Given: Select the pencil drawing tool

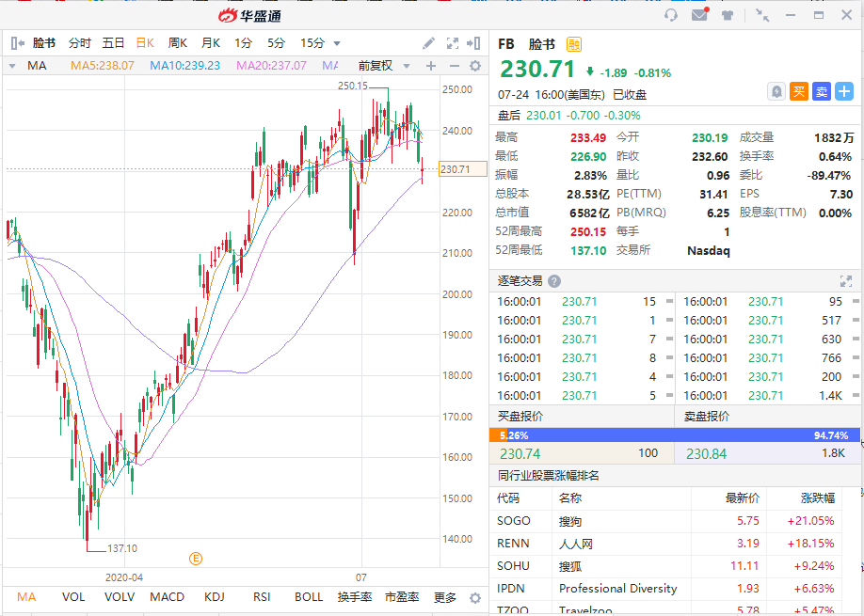Looking at the screenshot, I should coord(428,43).
